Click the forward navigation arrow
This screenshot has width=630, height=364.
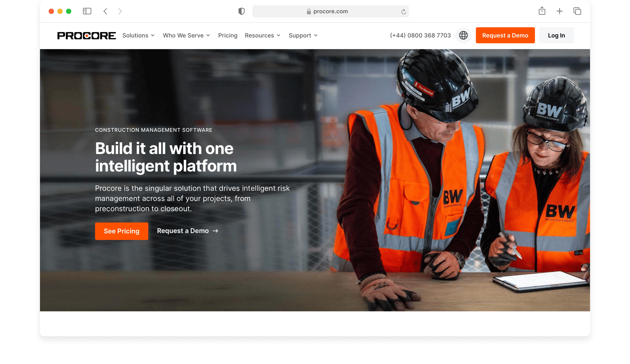pyautogui.click(x=120, y=11)
